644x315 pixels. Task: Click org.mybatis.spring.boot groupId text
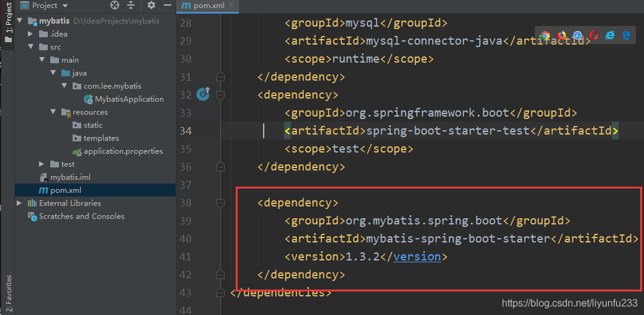(x=424, y=221)
